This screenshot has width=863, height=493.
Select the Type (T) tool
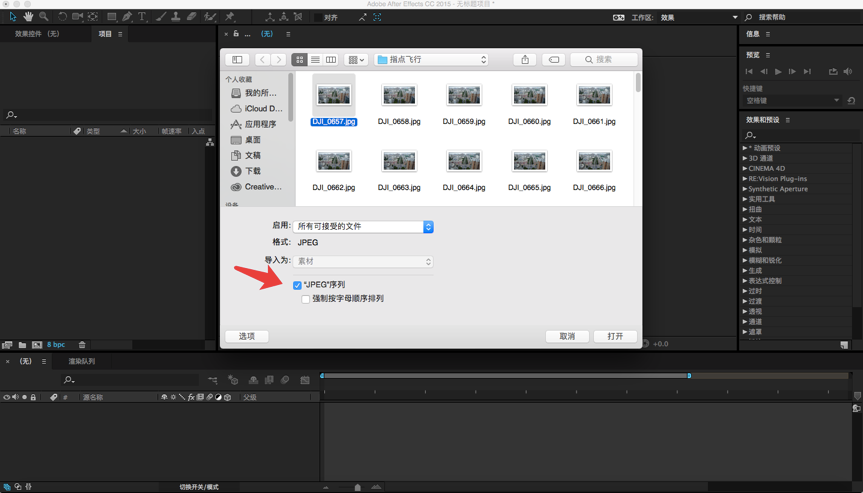142,17
